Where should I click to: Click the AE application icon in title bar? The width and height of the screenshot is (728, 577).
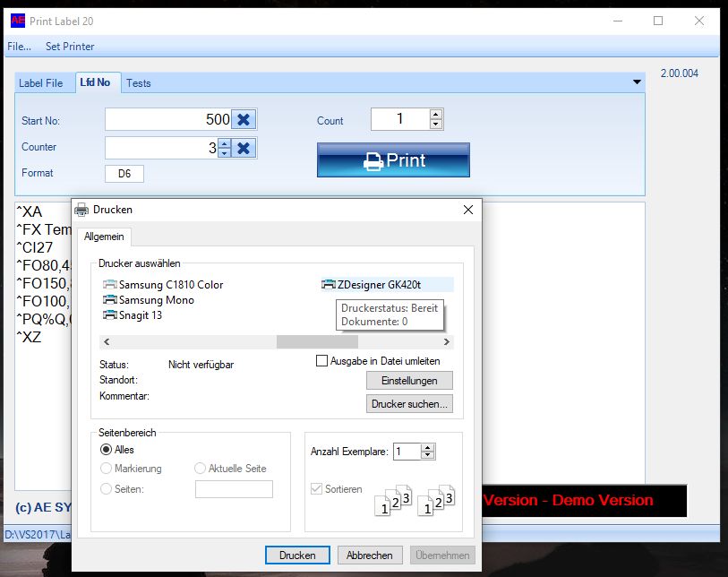pos(18,21)
